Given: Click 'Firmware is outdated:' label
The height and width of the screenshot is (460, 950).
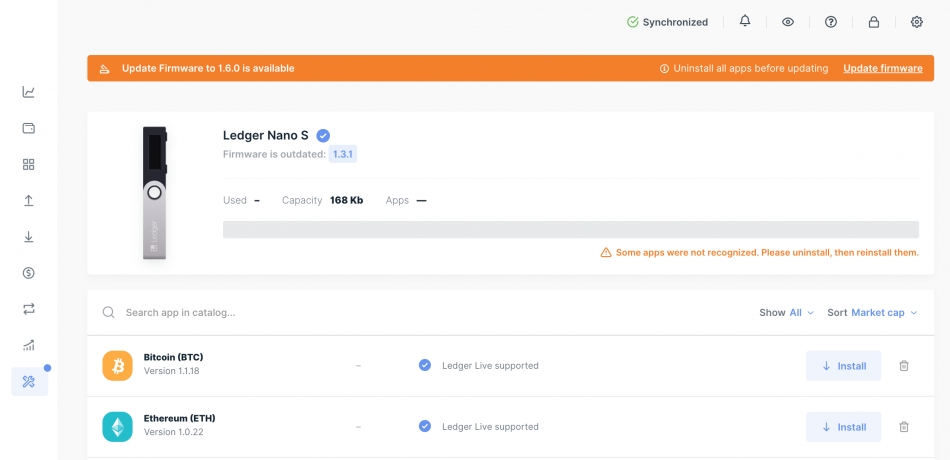Looking at the screenshot, I should pyautogui.click(x=274, y=154).
